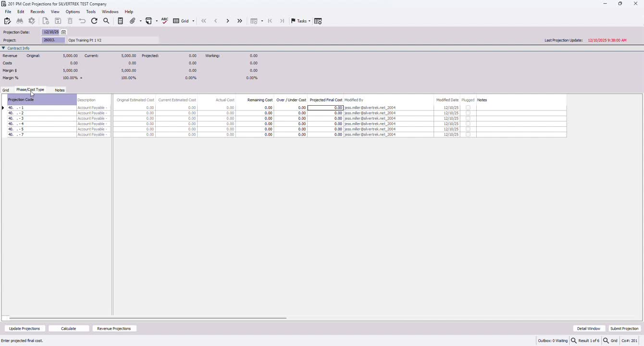
Task: Toggle Plugged checkbox for row 40. -7
Action: (468, 135)
